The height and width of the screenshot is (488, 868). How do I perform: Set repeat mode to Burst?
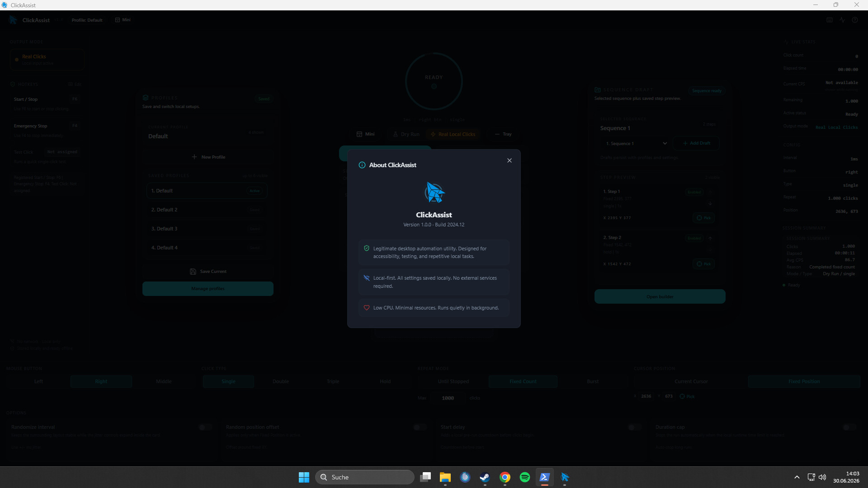point(593,381)
